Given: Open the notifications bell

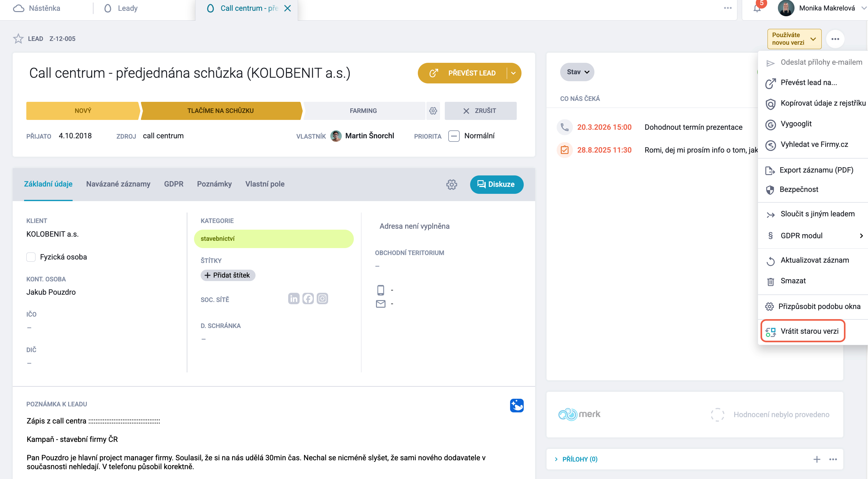Looking at the screenshot, I should click(x=757, y=8).
